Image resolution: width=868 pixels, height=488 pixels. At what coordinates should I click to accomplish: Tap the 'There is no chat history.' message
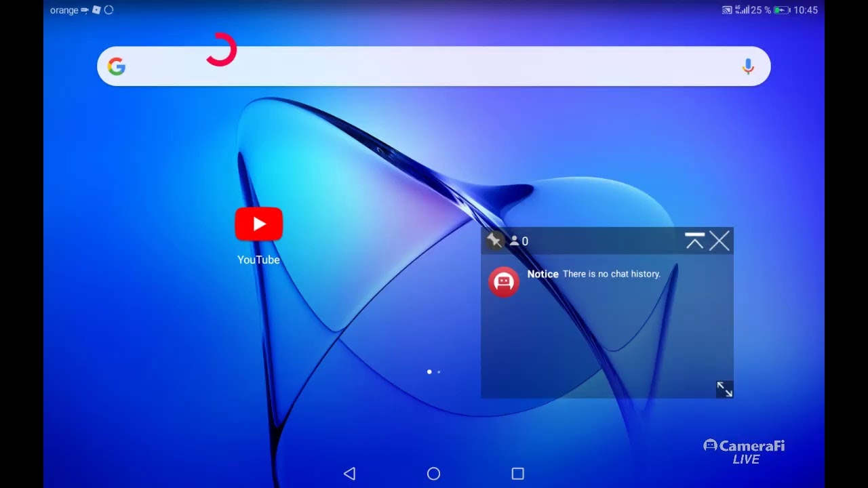[x=612, y=274]
